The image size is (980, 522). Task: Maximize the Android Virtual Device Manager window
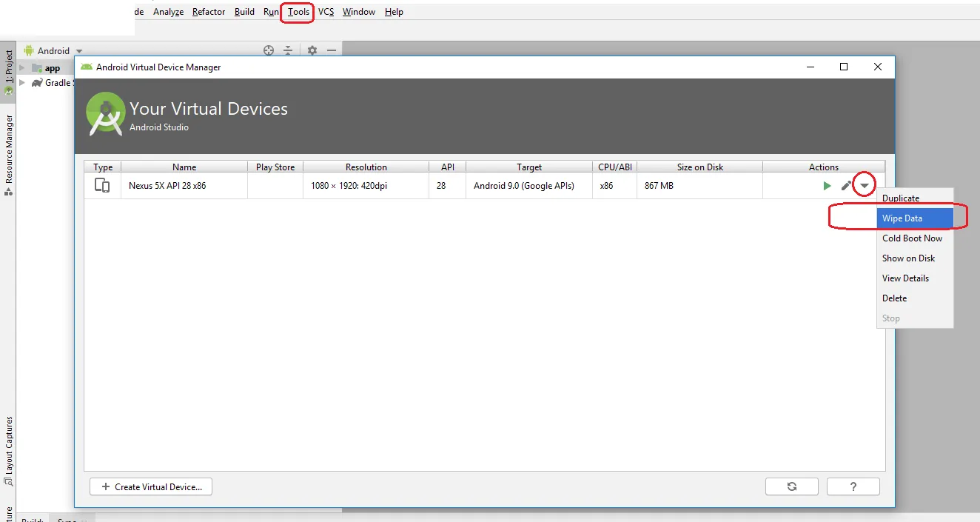(x=843, y=67)
